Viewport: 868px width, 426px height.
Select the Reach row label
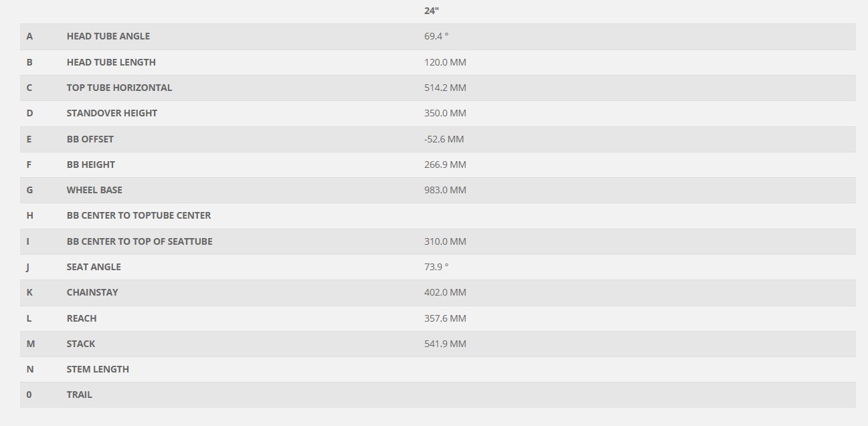(82, 318)
